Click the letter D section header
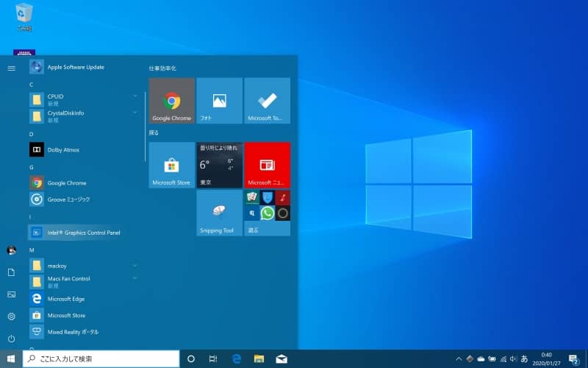This screenshot has height=368, width=588. [31, 134]
